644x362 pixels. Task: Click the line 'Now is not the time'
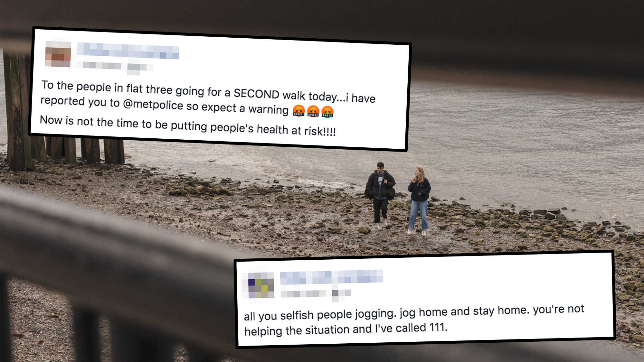[188, 125]
